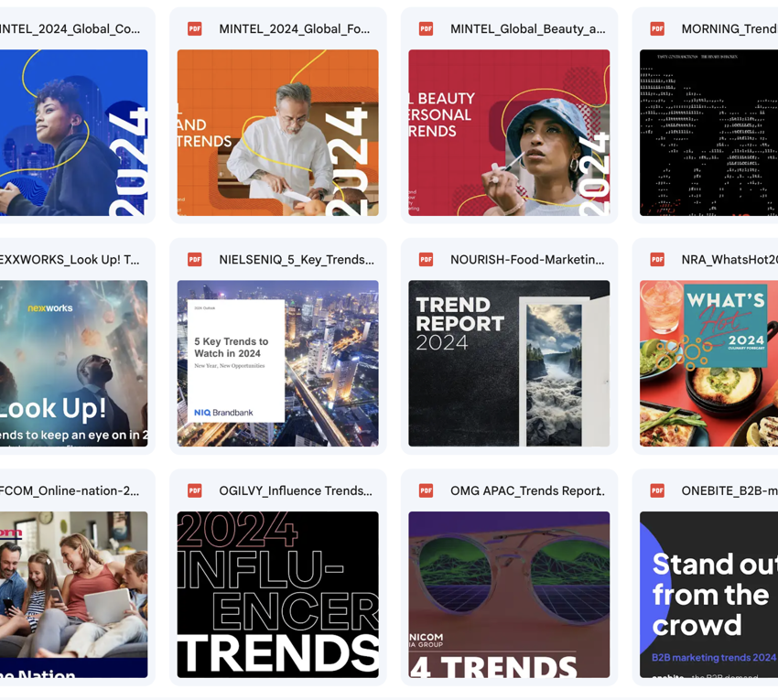Open the 2024 Influencer Trends black thumbnail

point(277,594)
